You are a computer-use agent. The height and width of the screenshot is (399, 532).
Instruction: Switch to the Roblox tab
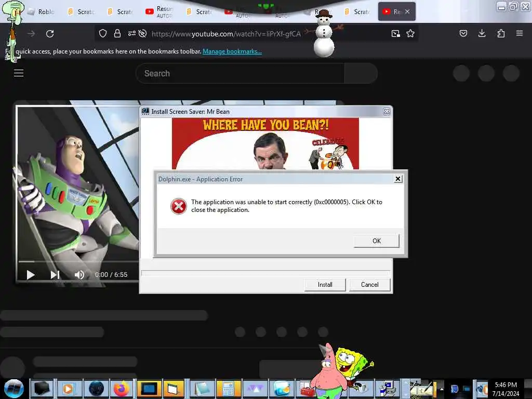(x=41, y=11)
